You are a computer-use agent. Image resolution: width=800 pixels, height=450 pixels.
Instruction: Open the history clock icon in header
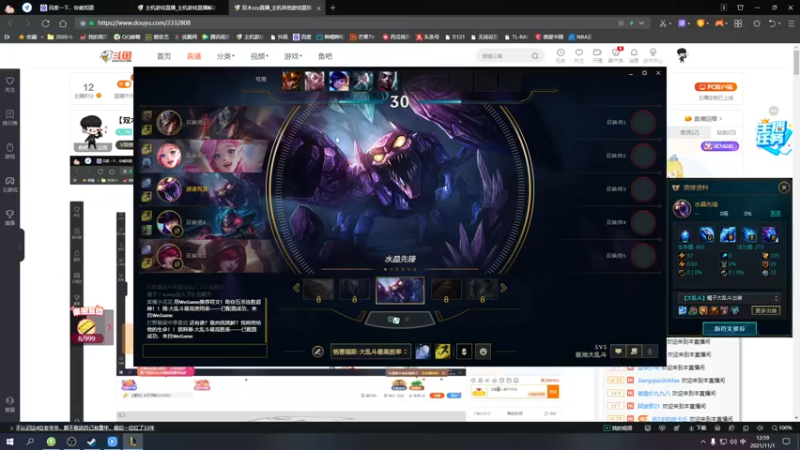point(560,55)
